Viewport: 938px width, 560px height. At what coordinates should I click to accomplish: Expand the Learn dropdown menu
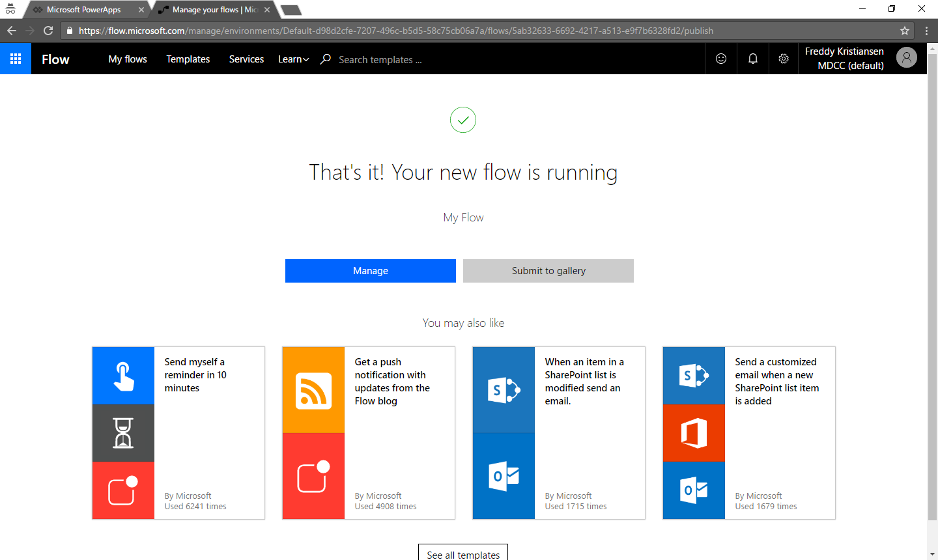(x=293, y=59)
